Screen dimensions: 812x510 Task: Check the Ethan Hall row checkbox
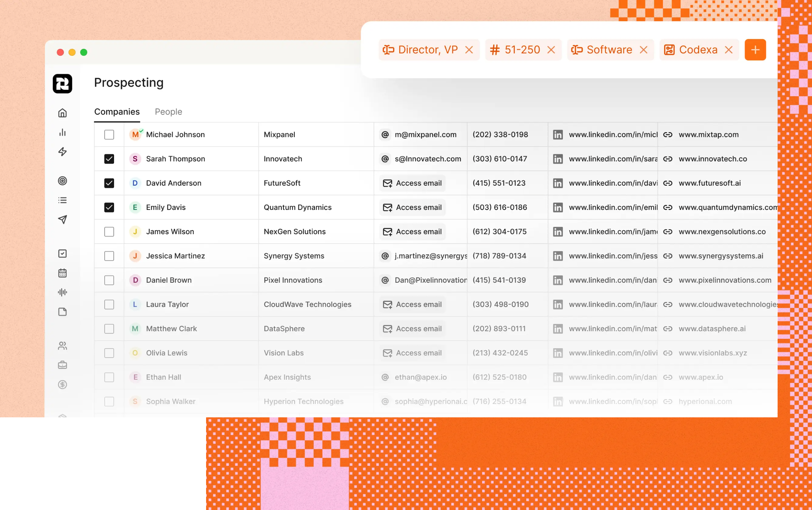(109, 377)
